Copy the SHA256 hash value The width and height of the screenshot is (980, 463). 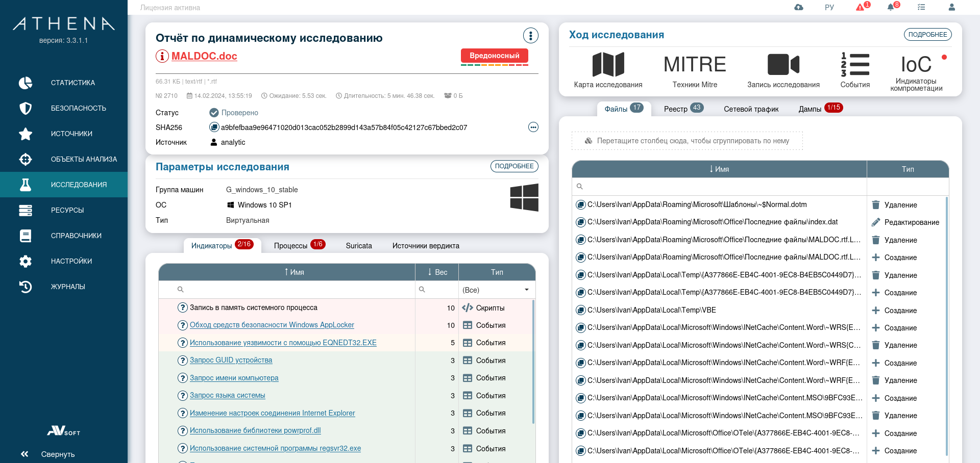tap(214, 127)
